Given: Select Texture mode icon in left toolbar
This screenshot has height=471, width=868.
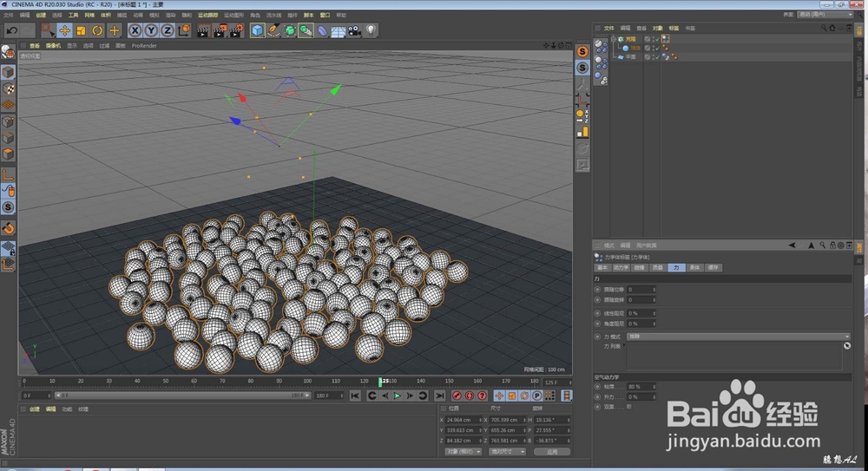Looking at the screenshot, I should click(9, 88).
